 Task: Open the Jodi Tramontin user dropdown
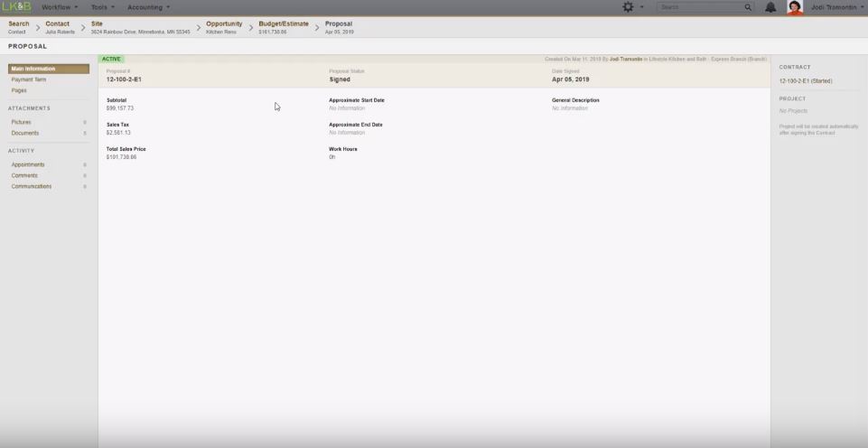click(837, 7)
